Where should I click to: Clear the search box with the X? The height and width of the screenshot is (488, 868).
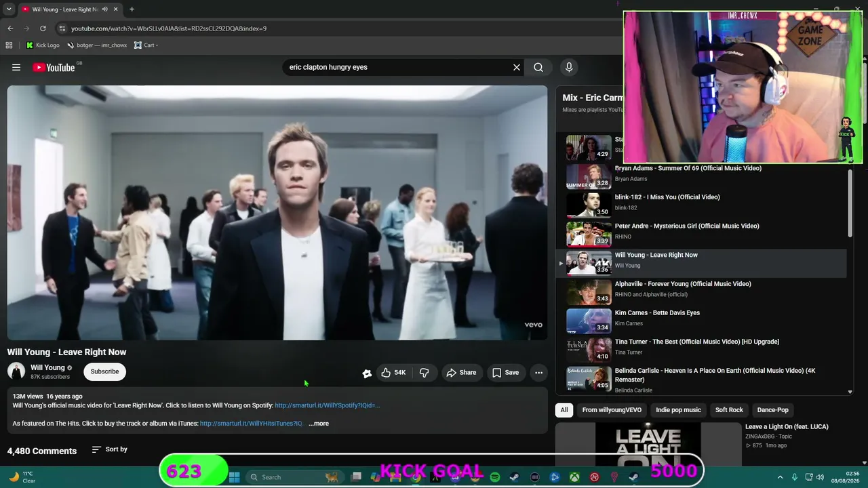517,67
